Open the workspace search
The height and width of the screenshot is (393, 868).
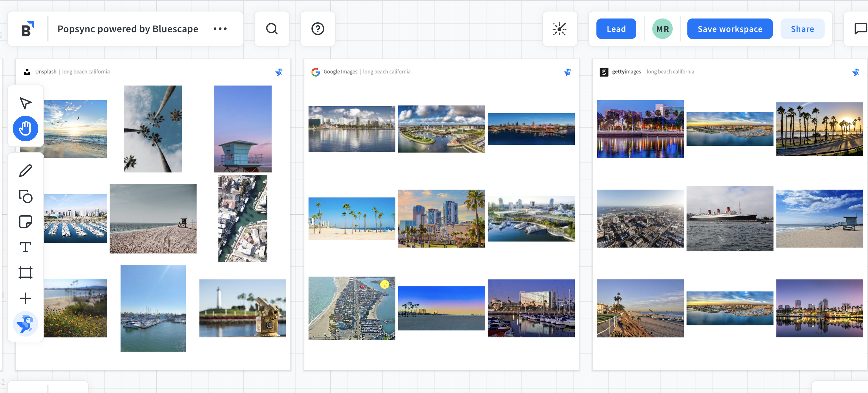click(272, 29)
